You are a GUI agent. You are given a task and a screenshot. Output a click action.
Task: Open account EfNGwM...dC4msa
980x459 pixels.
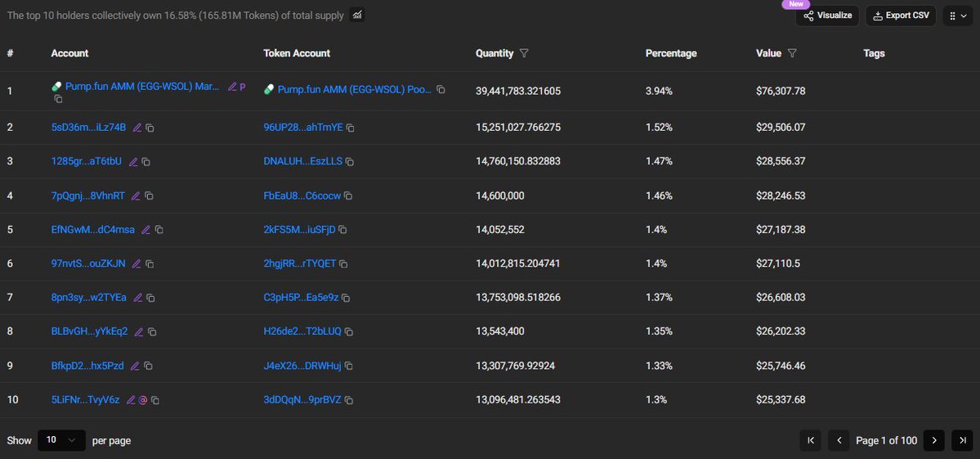pyautogui.click(x=92, y=229)
